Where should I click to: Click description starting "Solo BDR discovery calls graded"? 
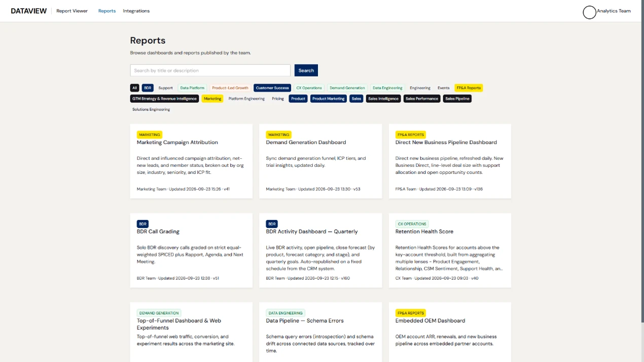point(191,255)
